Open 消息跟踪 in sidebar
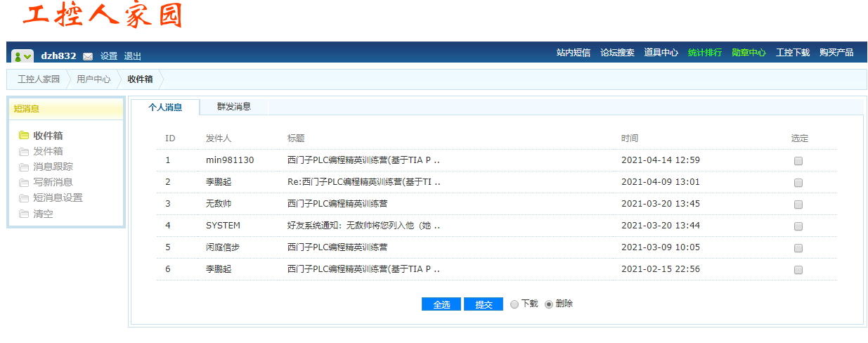 tap(53, 167)
